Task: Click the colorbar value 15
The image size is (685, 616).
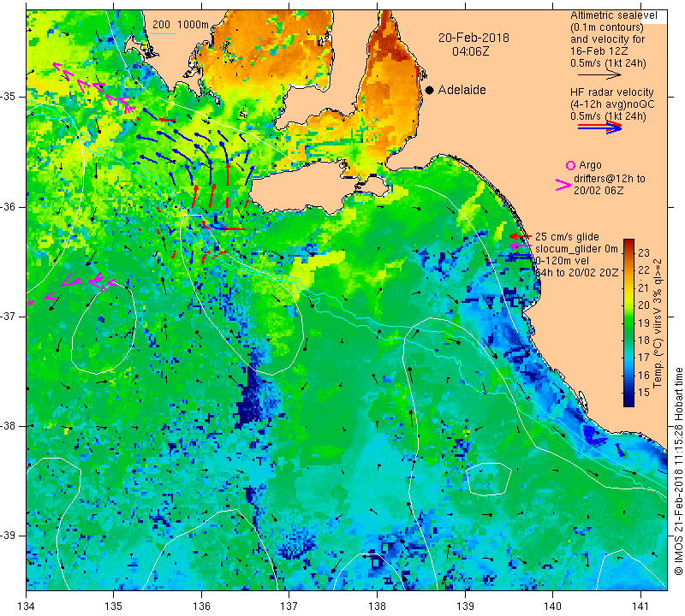Action: pos(644,393)
